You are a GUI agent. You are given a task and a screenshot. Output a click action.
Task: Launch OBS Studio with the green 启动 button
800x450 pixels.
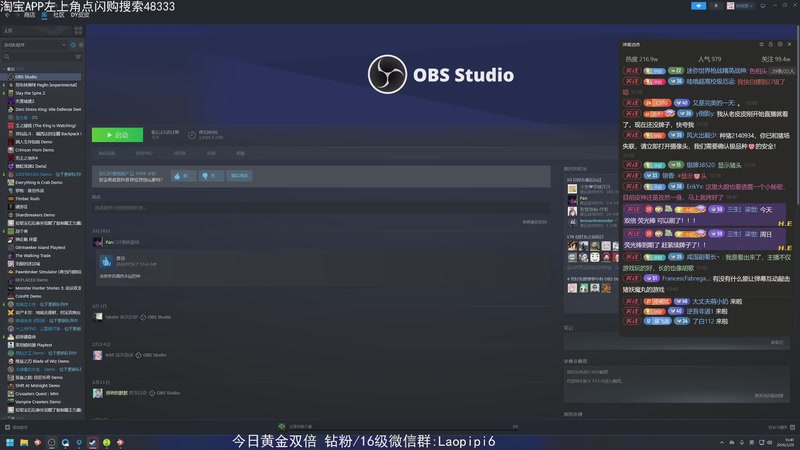coord(117,135)
